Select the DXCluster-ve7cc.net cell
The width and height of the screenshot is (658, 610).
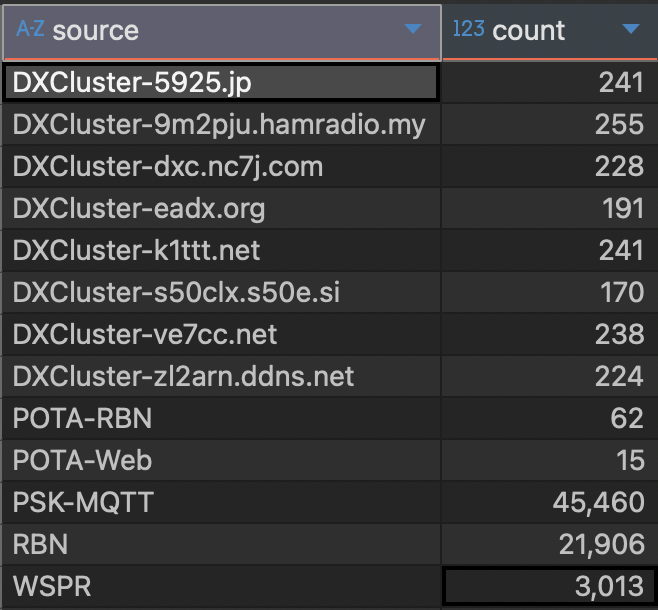(221, 334)
